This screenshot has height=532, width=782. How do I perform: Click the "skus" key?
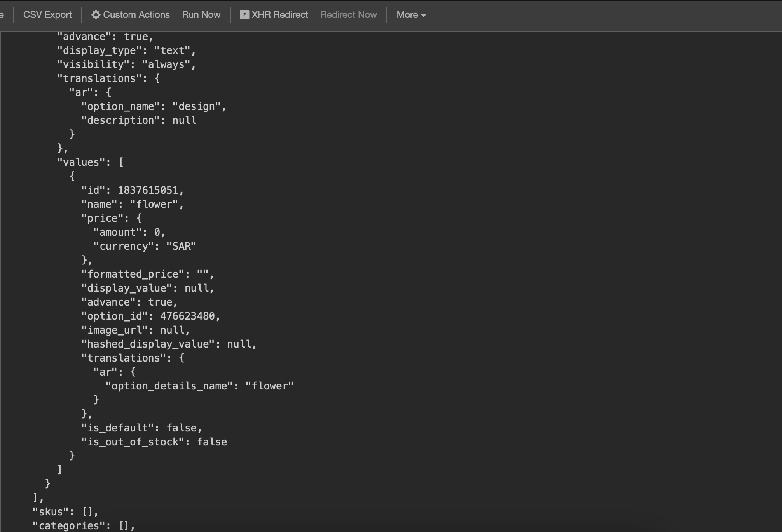click(51, 512)
